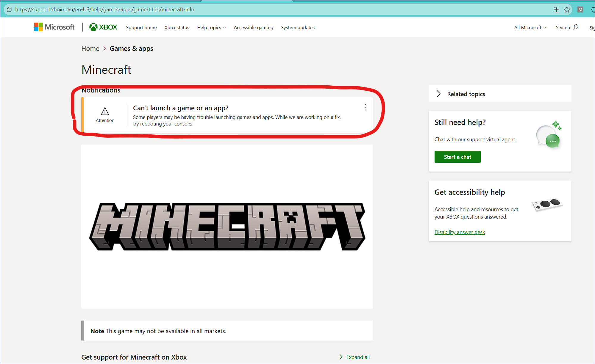595x364 pixels.
Task: Click the Start a chat button
Action: point(457,157)
